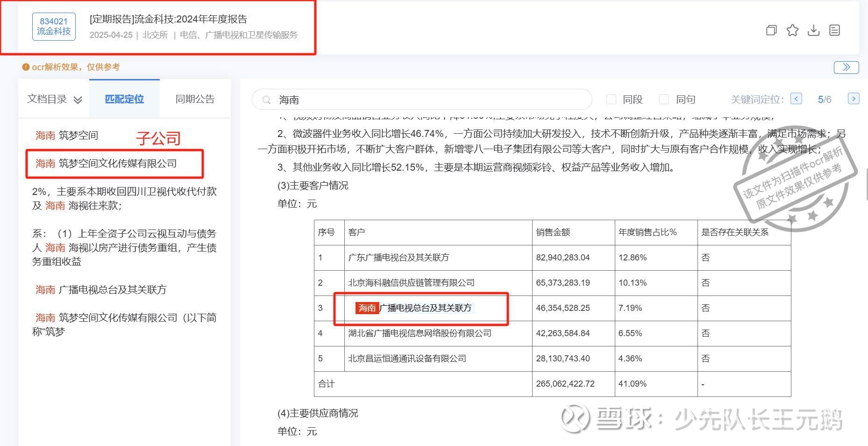
Task: Select match 海南筑梦空间文化传媒有限公司
Action: coord(106,164)
